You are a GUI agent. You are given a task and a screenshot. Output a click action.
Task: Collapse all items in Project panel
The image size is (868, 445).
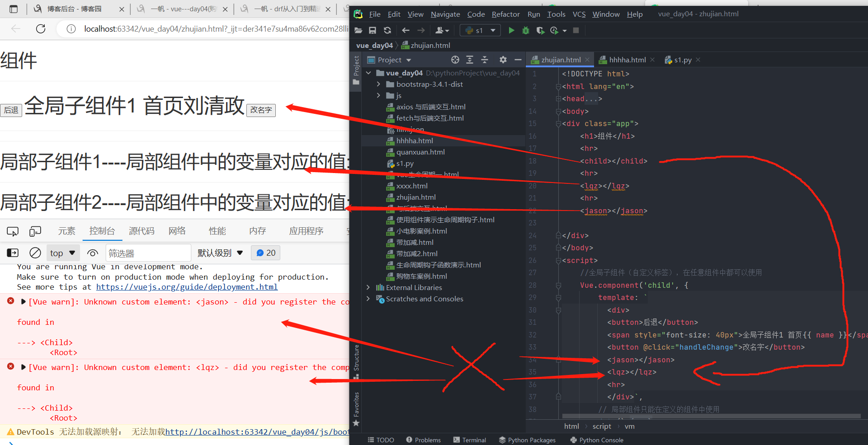click(x=485, y=60)
